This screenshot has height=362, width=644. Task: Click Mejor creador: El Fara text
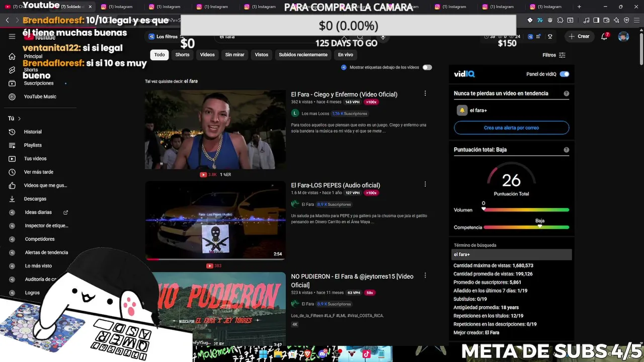(476, 332)
